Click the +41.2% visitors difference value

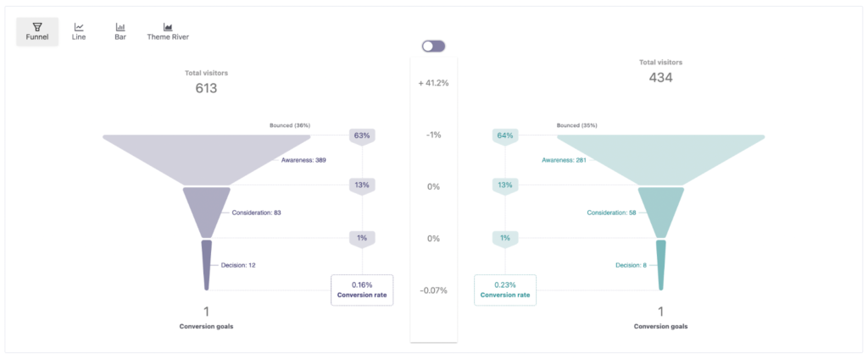pyautogui.click(x=433, y=83)
